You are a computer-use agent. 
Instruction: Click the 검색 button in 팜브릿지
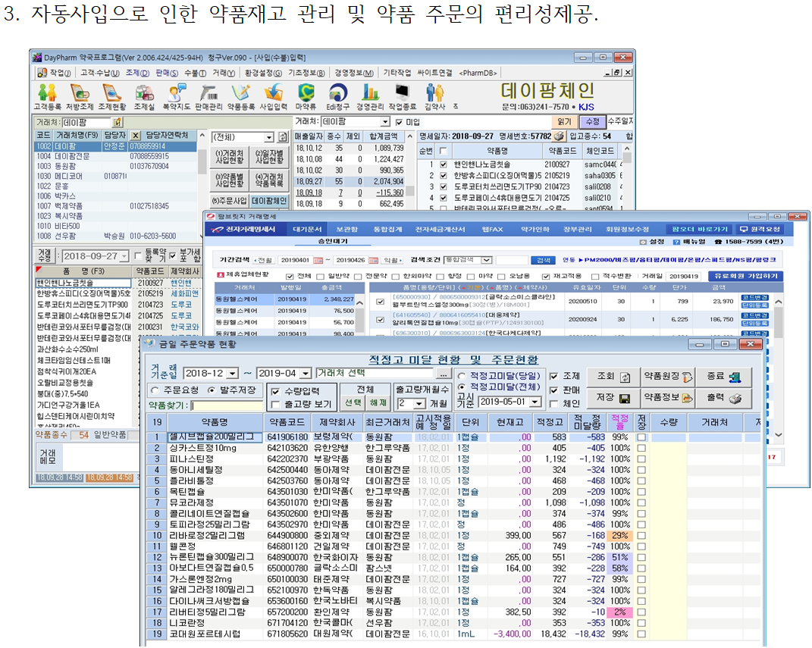[544, 261]
